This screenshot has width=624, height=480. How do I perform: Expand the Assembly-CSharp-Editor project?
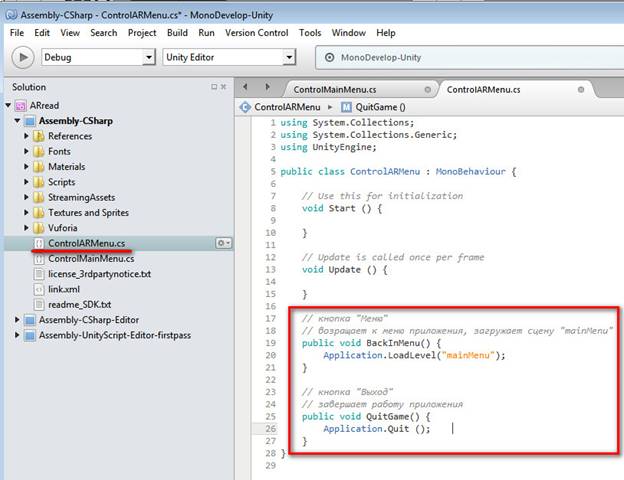[x=17, y=320]
